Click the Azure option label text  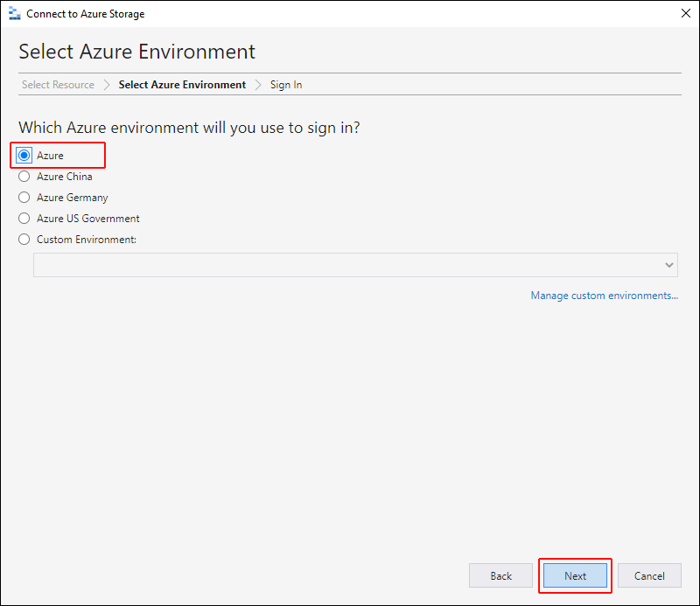click(x=50, y=156)
